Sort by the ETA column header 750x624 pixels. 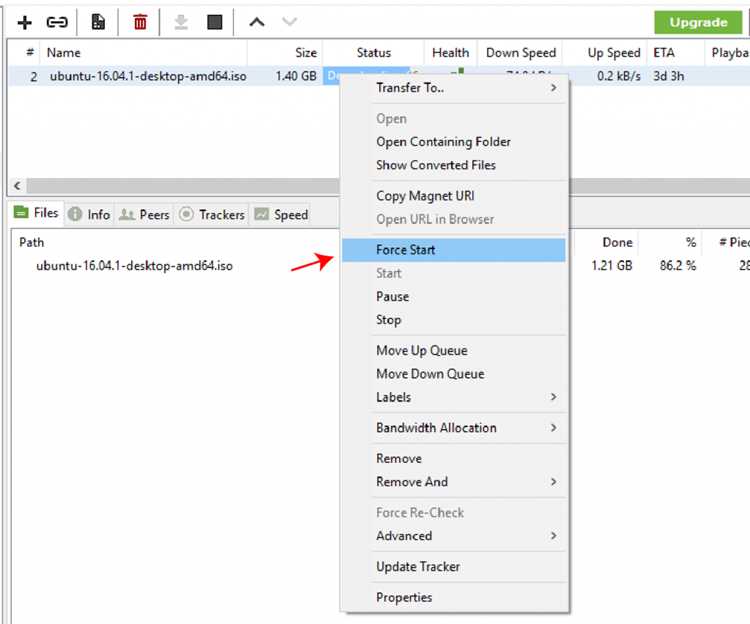click(x=675, y=53)
